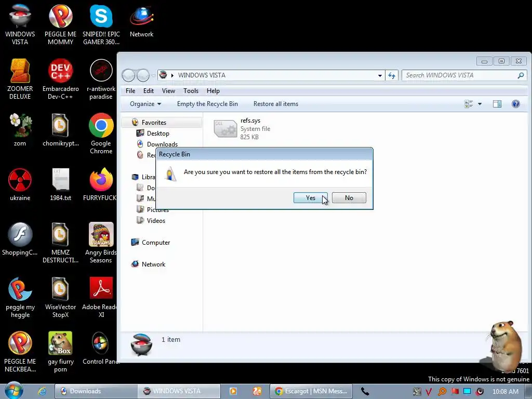Open chomikrypt desktop icon
This screenshot has width=532, height=399.
click(x=60, y=129)
